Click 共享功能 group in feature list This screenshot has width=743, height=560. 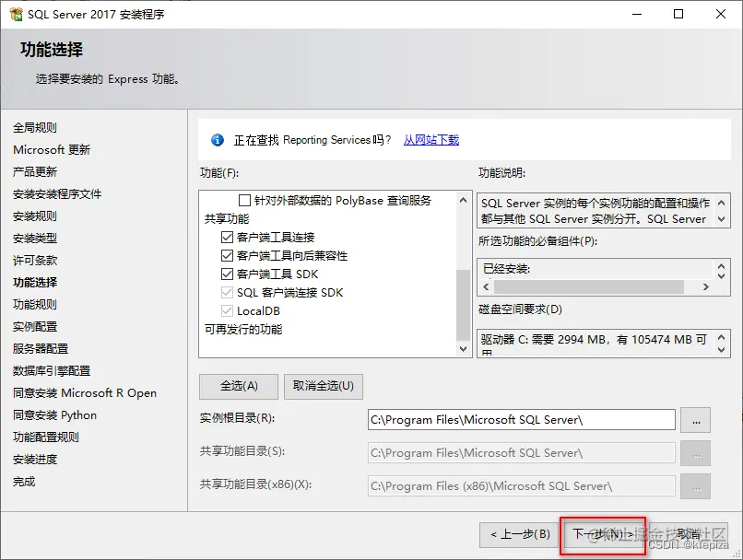(227, 218)
